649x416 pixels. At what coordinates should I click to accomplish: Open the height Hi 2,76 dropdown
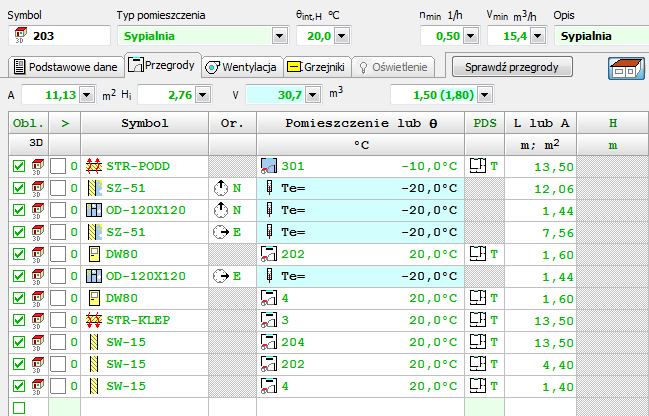pyautogui.click(x=202, y=95)
